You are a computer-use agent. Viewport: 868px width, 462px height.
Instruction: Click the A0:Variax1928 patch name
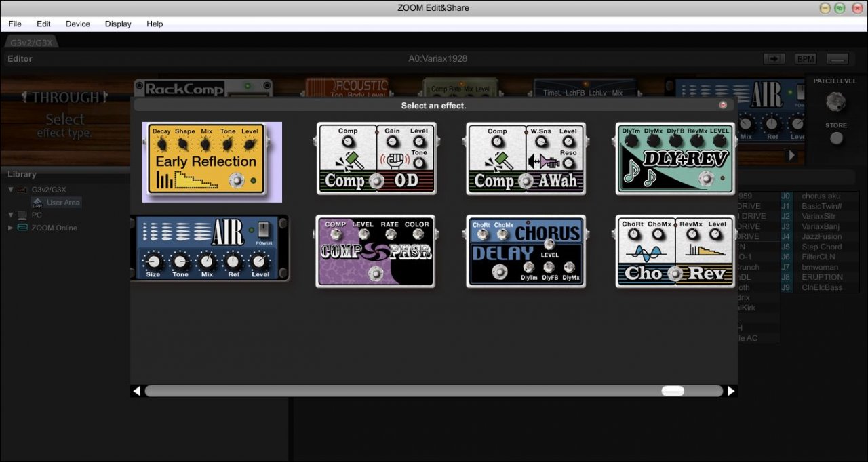point(437,59)
